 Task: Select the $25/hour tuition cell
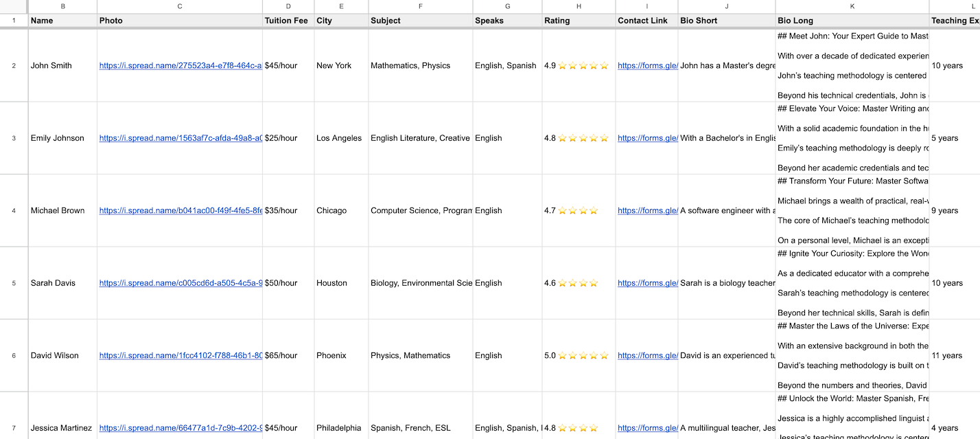coord(288,138)
